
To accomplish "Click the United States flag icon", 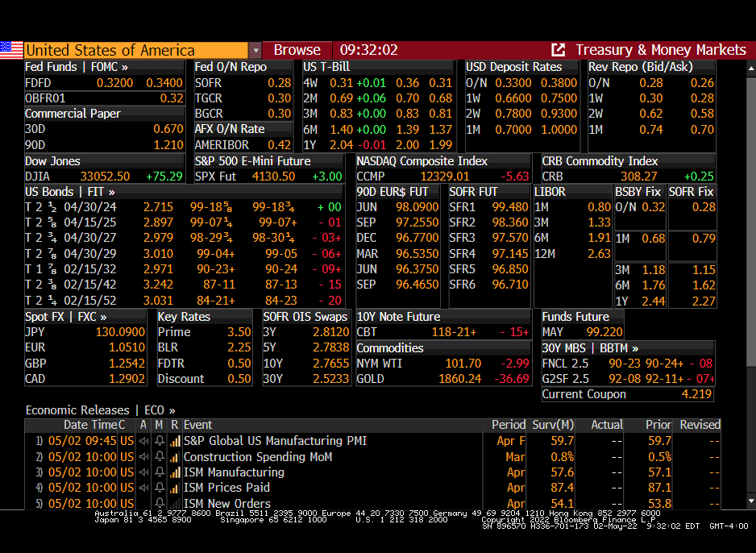I will pos(11,50).
